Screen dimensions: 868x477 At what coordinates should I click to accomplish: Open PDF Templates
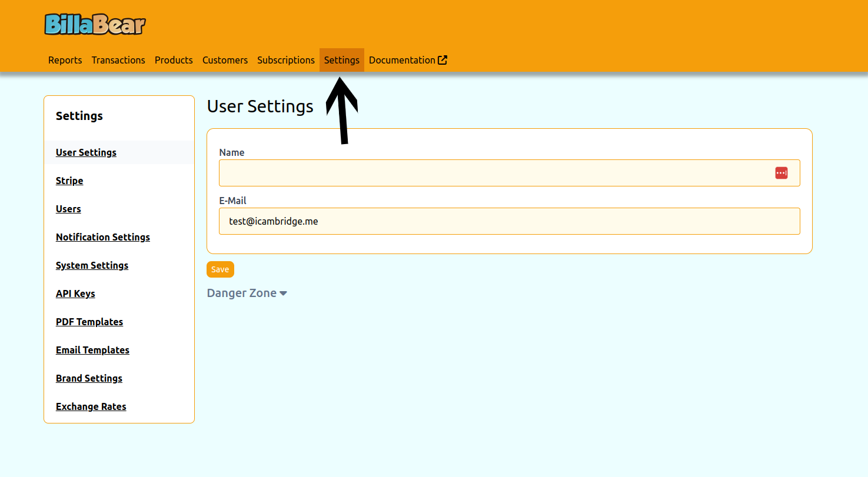(x=89, y=322)
